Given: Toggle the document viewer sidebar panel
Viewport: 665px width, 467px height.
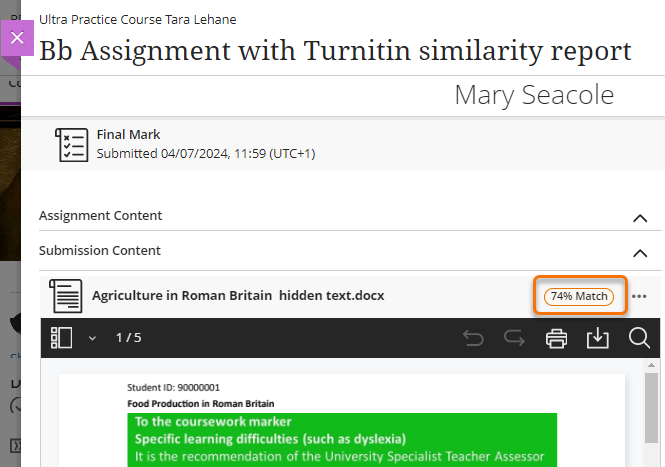Looking at the screenshot, I should tap(62, 338).
